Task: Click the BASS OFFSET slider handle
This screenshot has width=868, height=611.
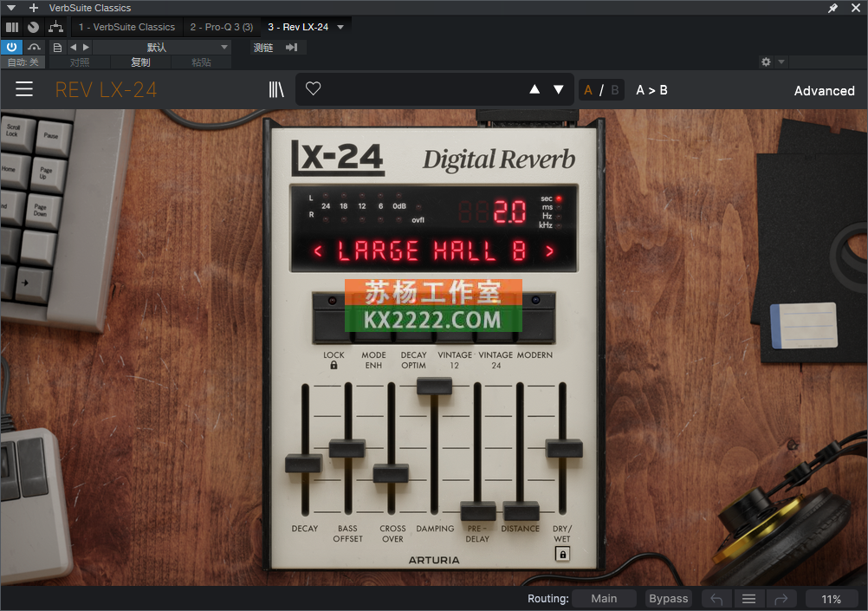Action: (x=347, y=448)
